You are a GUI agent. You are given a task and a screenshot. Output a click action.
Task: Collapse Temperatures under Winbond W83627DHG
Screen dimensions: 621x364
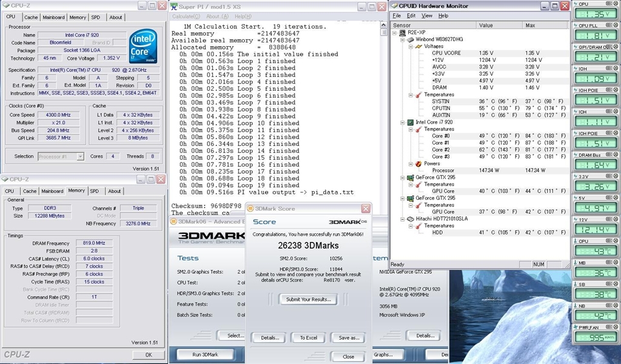tap(411, 95)
